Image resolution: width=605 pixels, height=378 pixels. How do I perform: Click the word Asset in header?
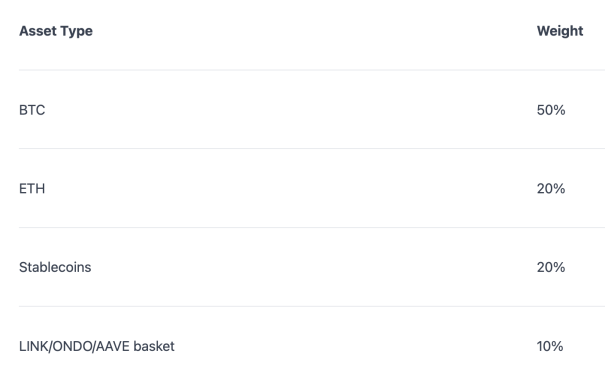[x=37, y=31]
